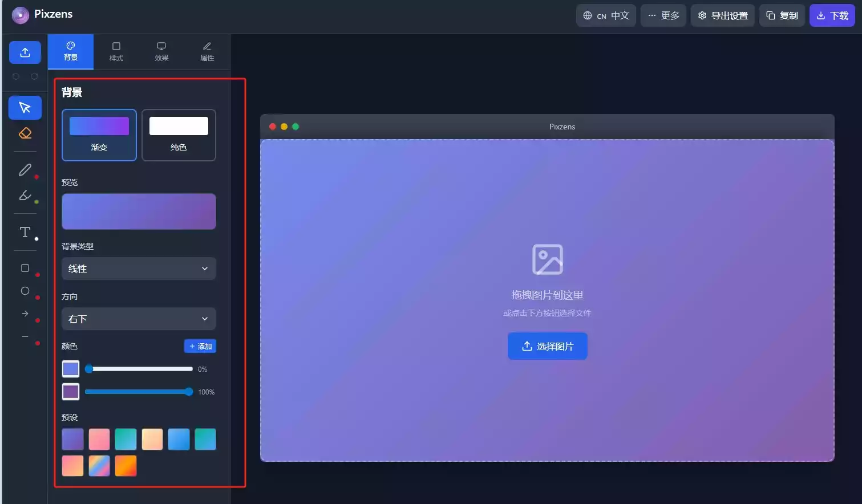Open the 方向 dropdown showing 右下
862x504 pixels.
(x=139, y=319)
